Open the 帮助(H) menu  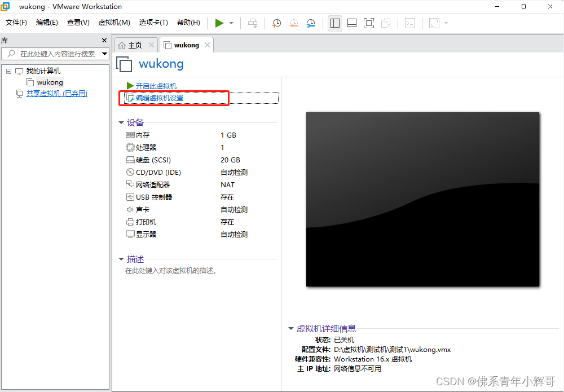click(x=188, y=23)
